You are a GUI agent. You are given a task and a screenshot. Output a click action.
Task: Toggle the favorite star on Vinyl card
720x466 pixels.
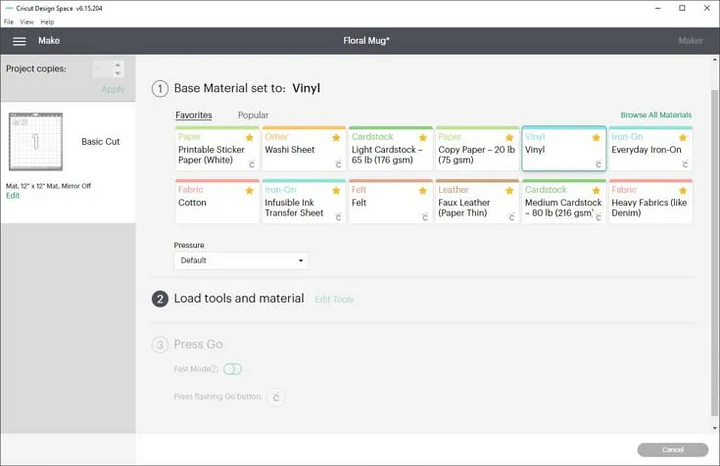pyautogui.click(x=596, y=137)
